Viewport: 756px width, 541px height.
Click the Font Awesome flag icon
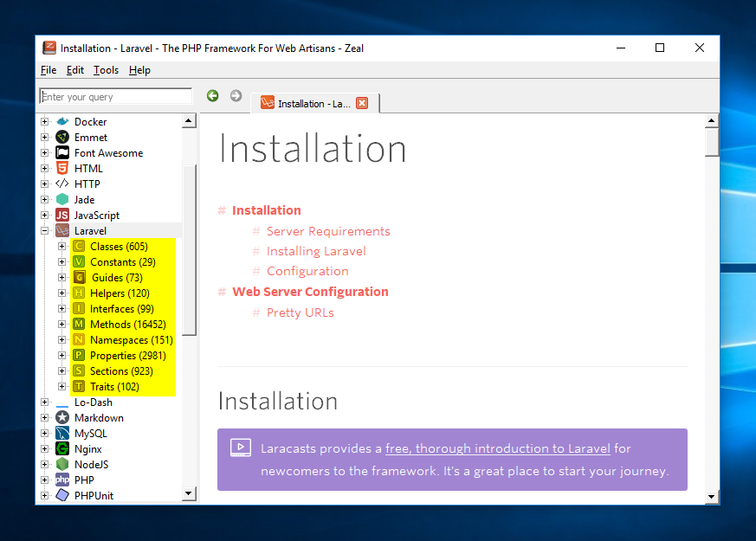62,152
